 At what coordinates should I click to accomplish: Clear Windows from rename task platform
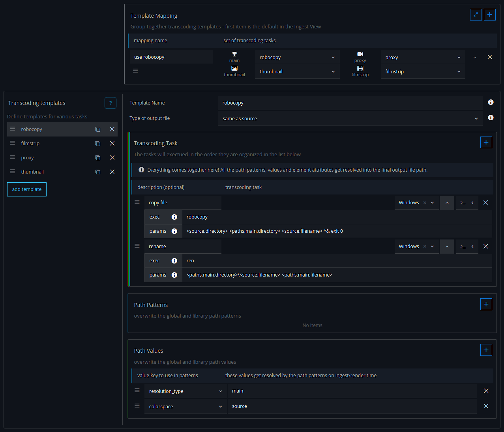pyautogui.click(x=425, y=247)
